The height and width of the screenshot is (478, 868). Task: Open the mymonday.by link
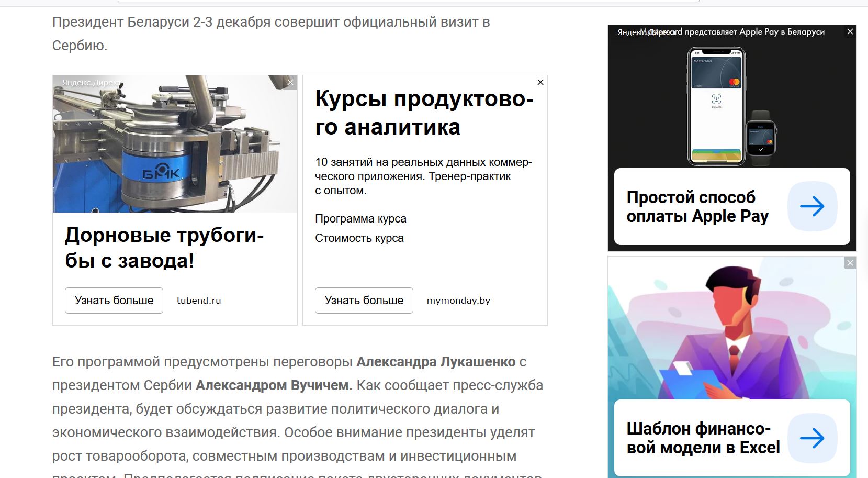[458, 301]
